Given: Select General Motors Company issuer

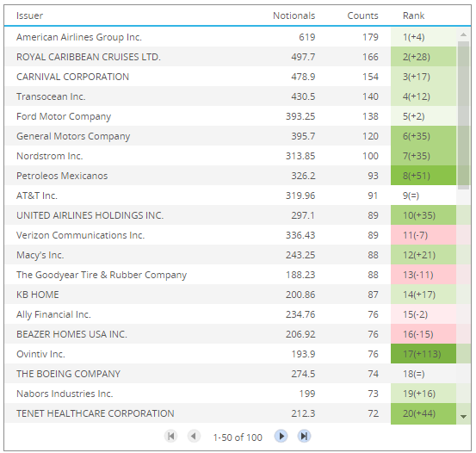Looking at the screenshot, I should 73,136.
